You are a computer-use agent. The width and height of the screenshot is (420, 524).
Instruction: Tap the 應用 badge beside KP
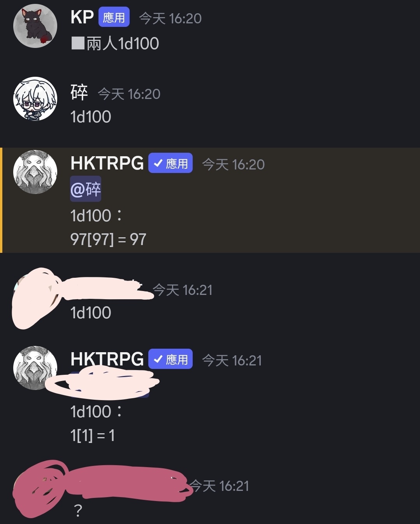coord(114,17)
